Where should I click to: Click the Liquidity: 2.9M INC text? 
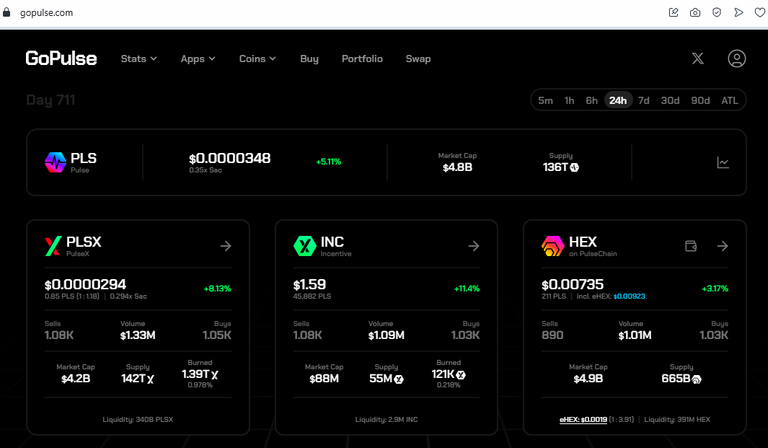click(386, 420)
